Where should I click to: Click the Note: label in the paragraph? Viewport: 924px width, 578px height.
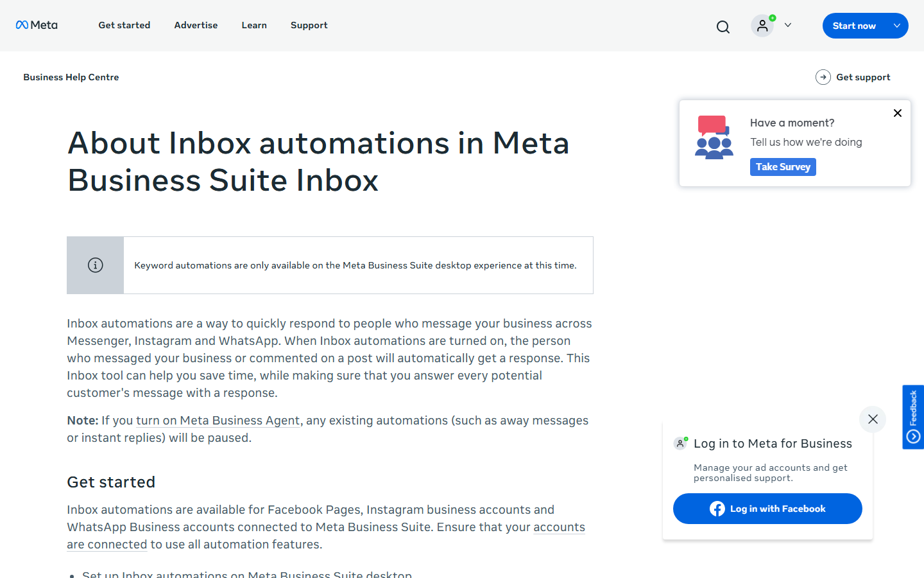83,421
